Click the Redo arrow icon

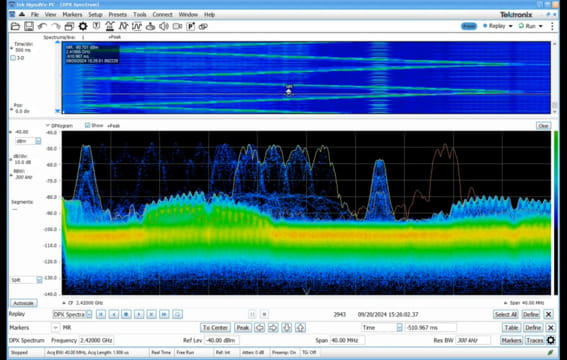click(x=56, y=26)
